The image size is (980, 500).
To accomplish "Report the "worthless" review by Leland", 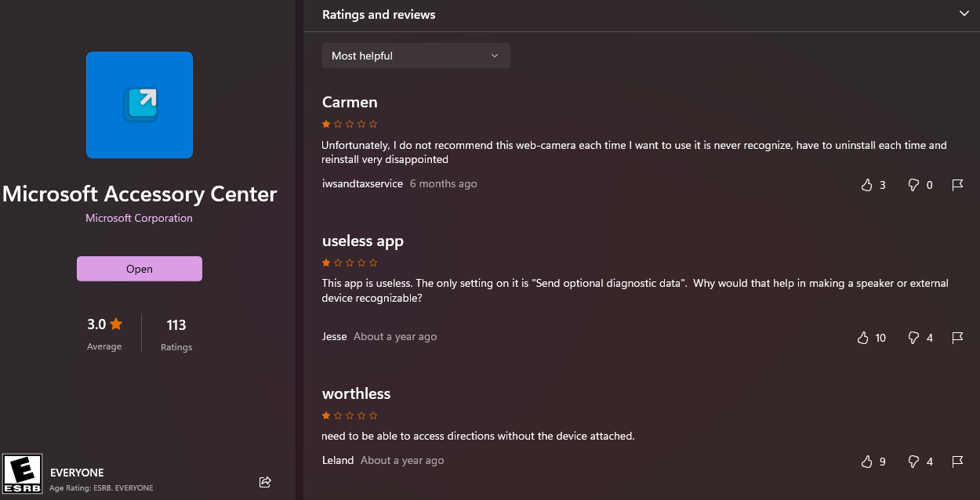I will click(957, 462).
